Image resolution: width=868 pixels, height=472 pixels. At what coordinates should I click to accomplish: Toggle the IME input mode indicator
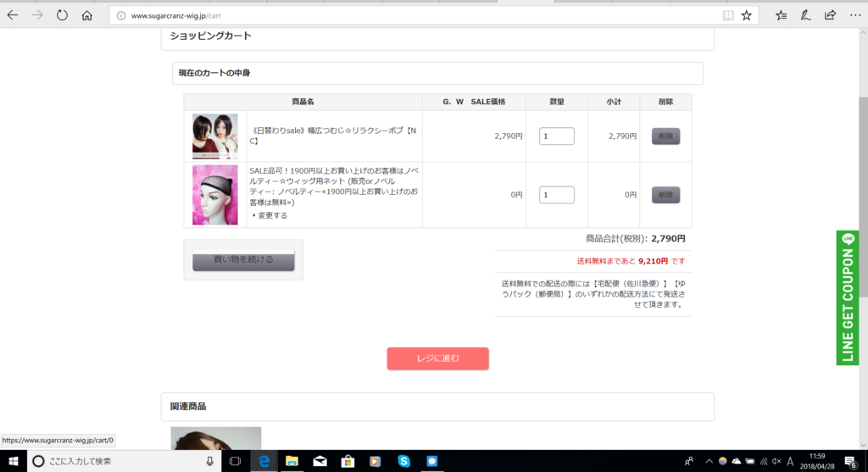point(790,461)
